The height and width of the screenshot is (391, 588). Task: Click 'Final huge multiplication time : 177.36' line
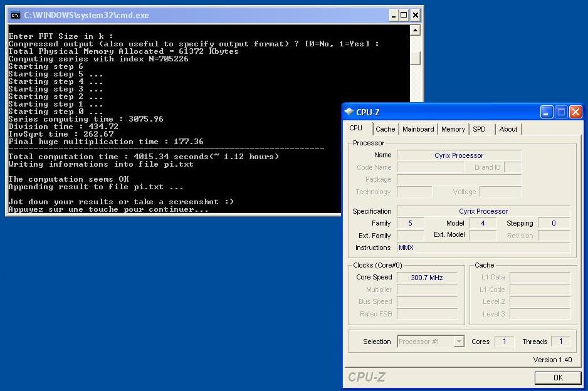pyautogui.click(x=106, y=142)
